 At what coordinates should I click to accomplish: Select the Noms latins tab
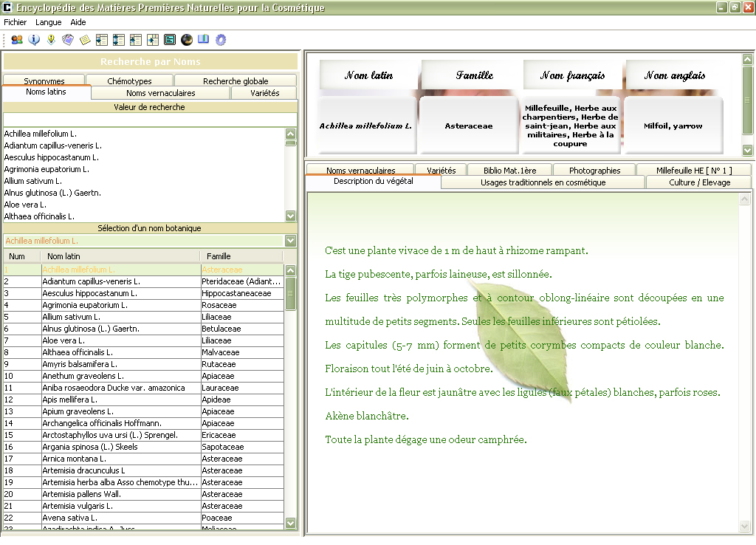click(x=47, y=92)
